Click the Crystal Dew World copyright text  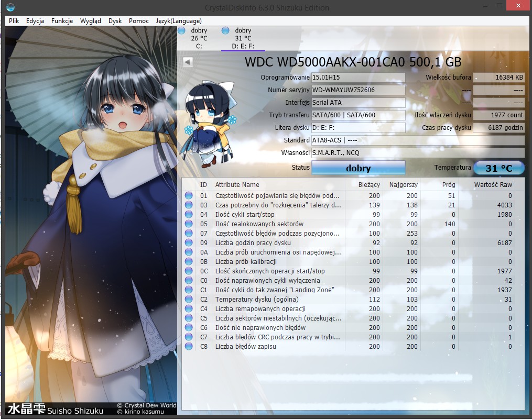coord(147,405)
